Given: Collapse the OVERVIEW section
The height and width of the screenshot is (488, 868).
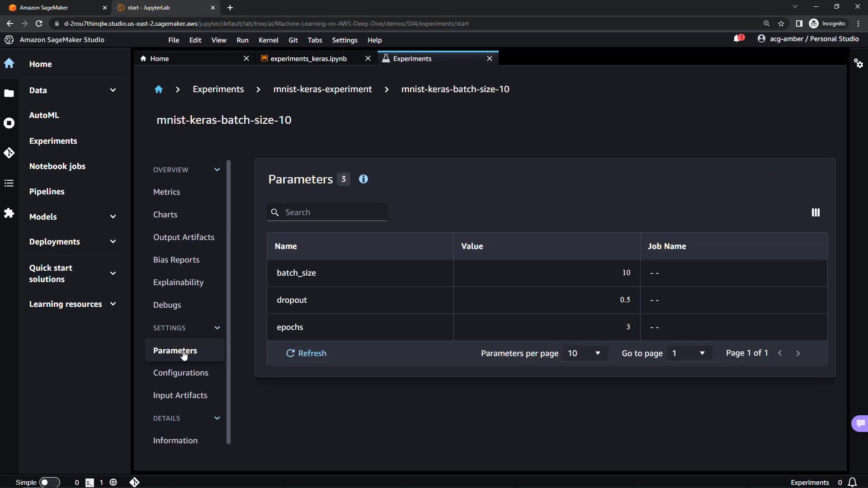Looking at the screenshot, I should [x=217, y=169].
